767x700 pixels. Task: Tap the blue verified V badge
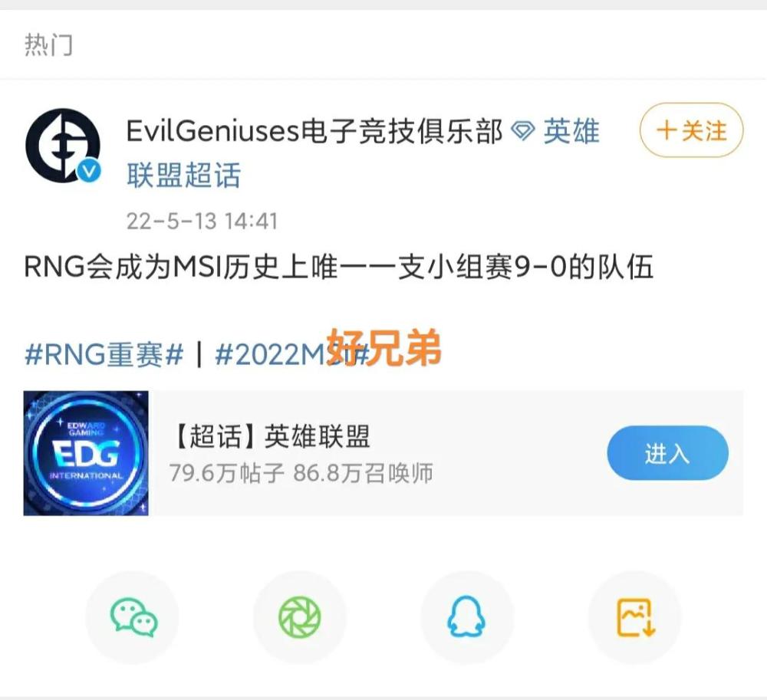(89, 172)
